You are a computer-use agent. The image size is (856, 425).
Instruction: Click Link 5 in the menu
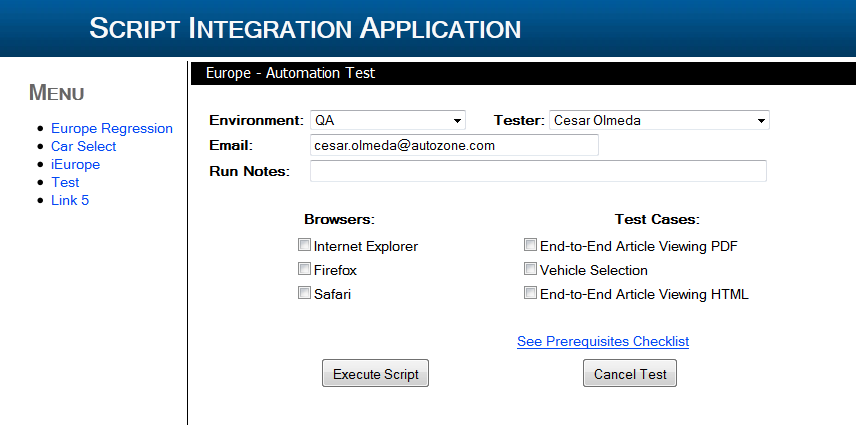70,200
